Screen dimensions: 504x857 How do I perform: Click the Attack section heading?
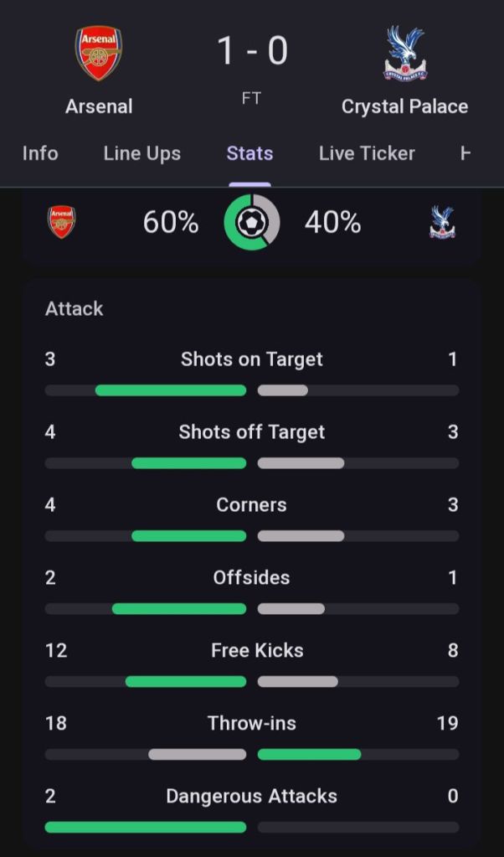[75, 308]
